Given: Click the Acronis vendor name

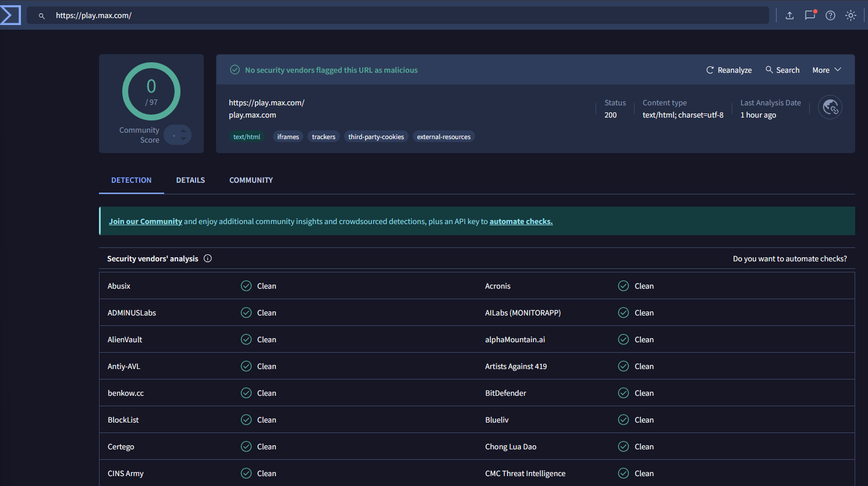Looking at the screenshot, I should (498, 286).
